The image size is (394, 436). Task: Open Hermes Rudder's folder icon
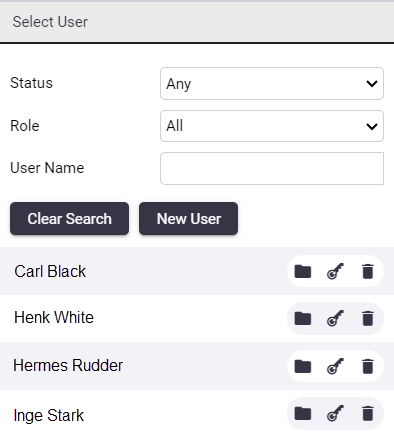point(303,366)
